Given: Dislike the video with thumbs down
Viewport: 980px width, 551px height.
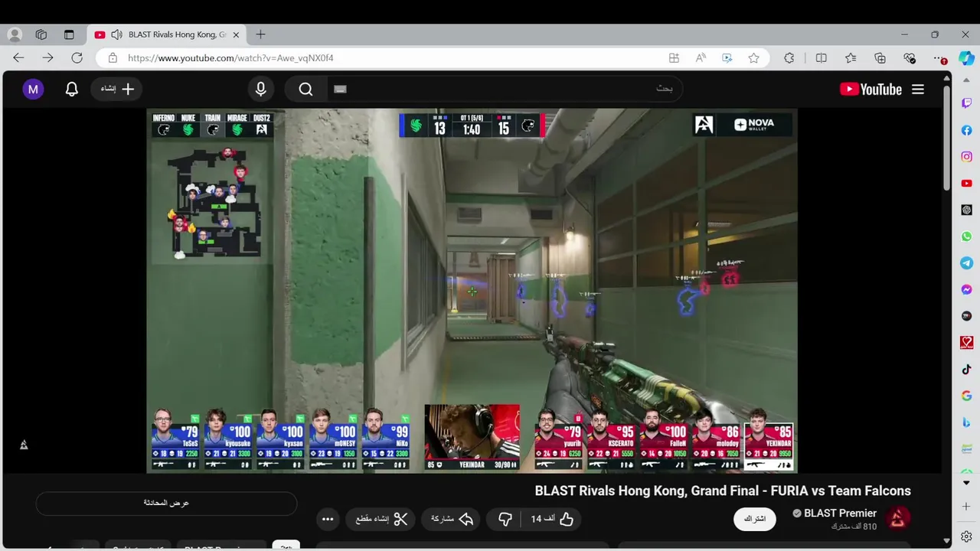Looking at the screenshot, I should 505,519.
